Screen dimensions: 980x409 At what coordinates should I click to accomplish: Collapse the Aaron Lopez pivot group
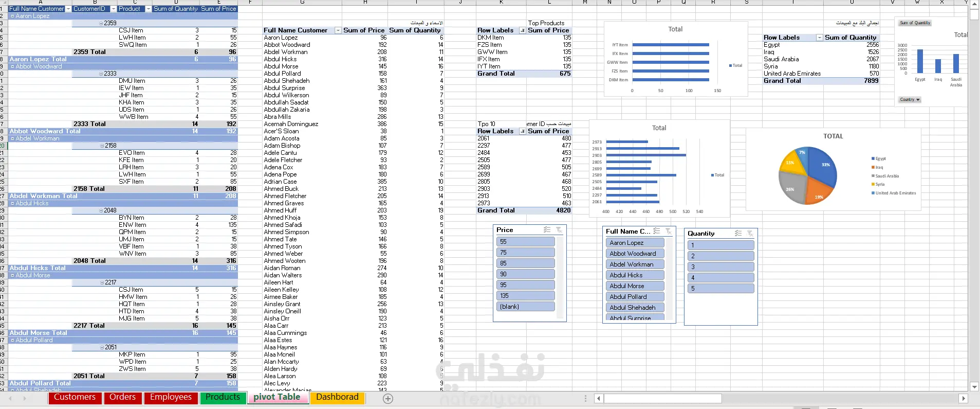[x=12, y=16]
